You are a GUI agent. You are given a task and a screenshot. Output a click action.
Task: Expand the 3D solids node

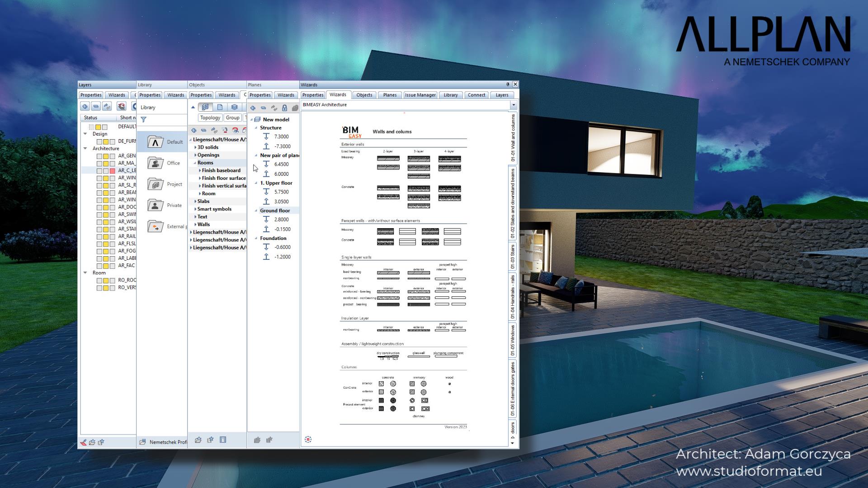tap(195, 147)
